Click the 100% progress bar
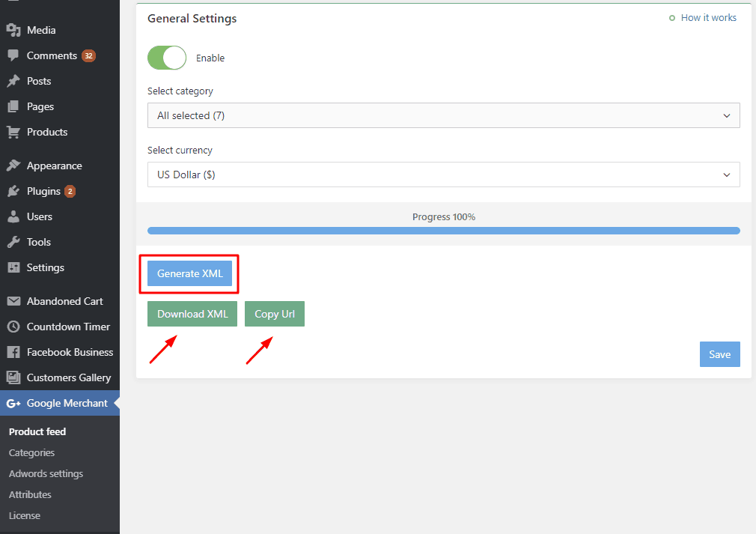 [x=443, y=230]
